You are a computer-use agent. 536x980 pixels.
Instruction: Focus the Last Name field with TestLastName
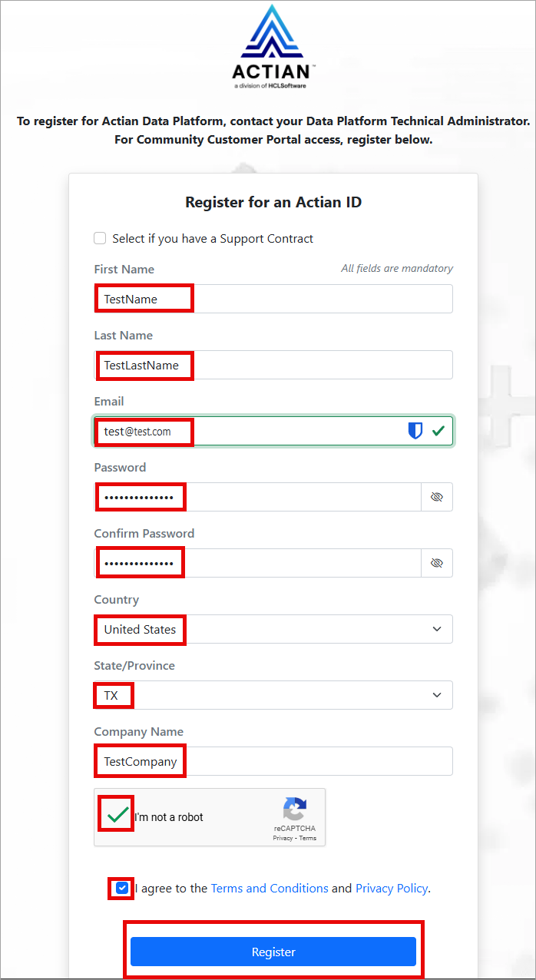point(273,365)
